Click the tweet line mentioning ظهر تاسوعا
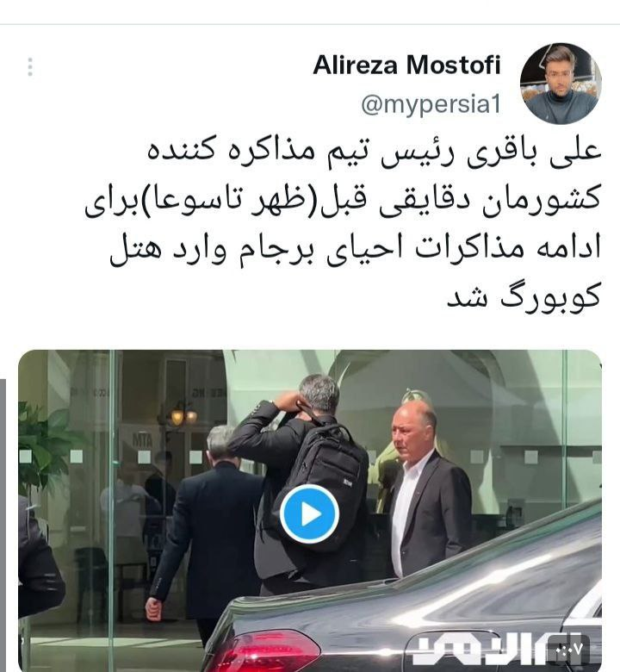Image resolution: width=620 pixels, height=672 pixels. [343, 202]
